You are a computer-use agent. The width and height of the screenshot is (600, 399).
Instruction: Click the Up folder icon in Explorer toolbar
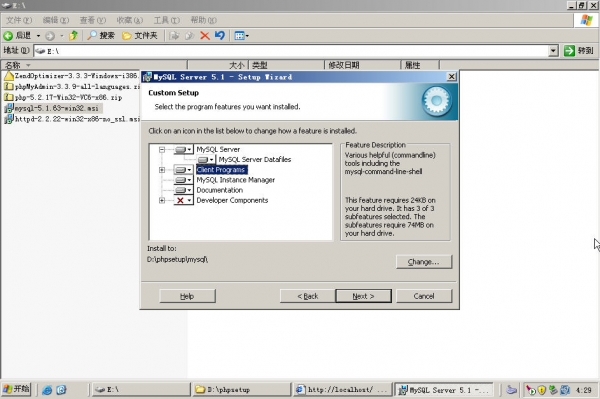pyautogui.click(x=73, y=36)
